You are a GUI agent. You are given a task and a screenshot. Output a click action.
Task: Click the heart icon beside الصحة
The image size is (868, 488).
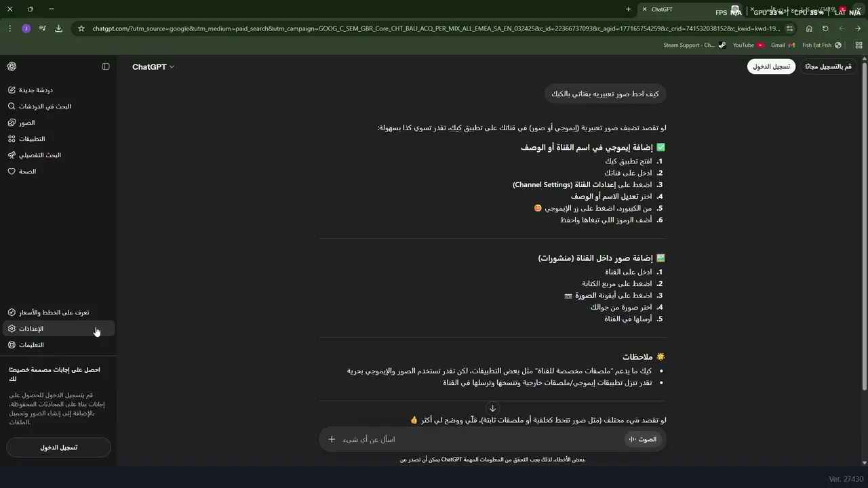[x=12, y=171]
